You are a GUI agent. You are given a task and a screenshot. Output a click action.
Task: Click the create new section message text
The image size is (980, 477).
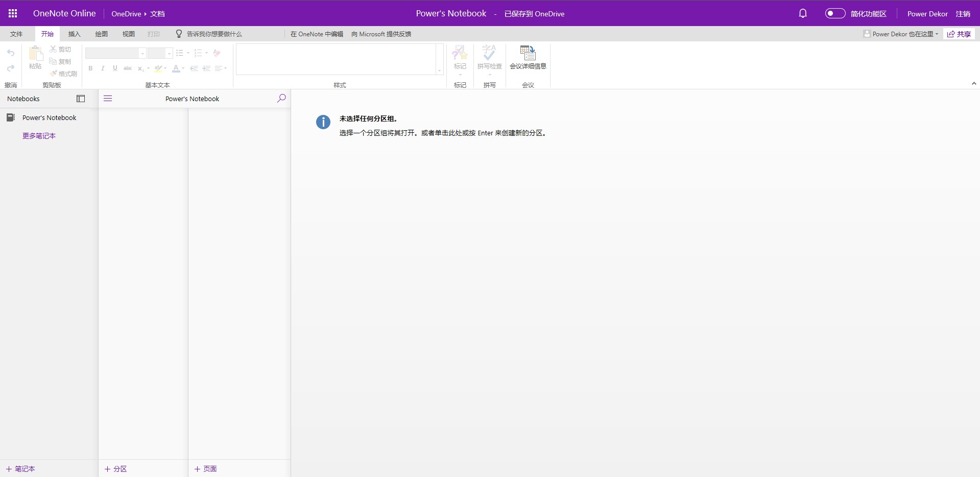444,133
